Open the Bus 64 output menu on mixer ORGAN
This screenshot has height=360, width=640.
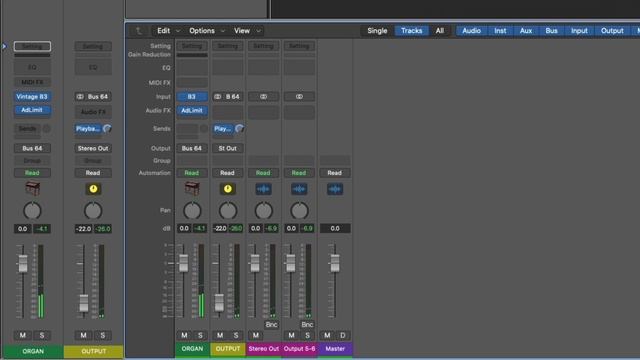192,148
